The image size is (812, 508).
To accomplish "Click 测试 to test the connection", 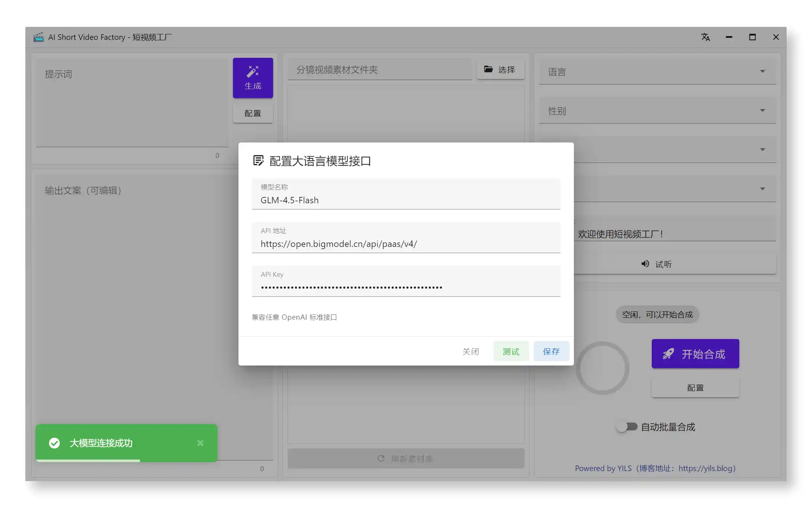I will 511,351.
